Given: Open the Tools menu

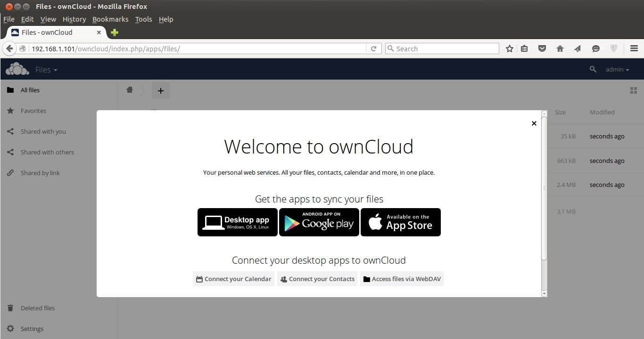Looking at the screenshot, I should (x=143, y=19).
